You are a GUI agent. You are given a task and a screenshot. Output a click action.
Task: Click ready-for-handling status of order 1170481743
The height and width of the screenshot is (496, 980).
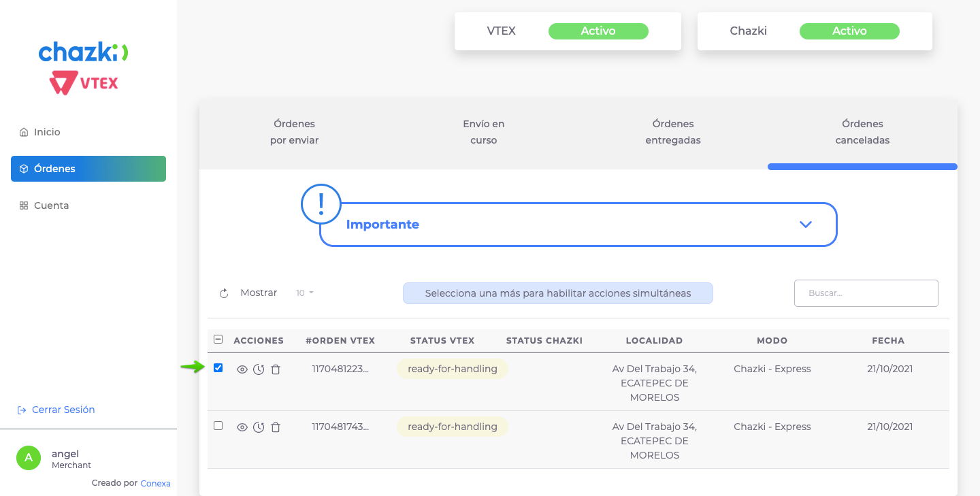tap(453, 427)
